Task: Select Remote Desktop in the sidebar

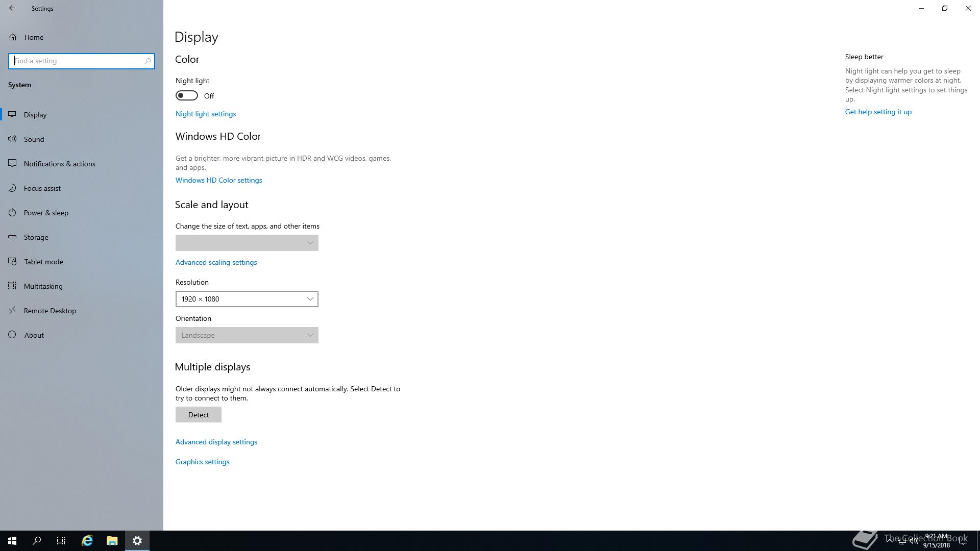Action: (82, 311)
